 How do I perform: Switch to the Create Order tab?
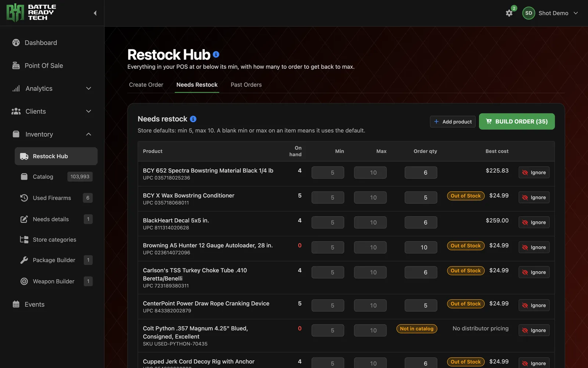pyautogui.click(x=146, y=85)
